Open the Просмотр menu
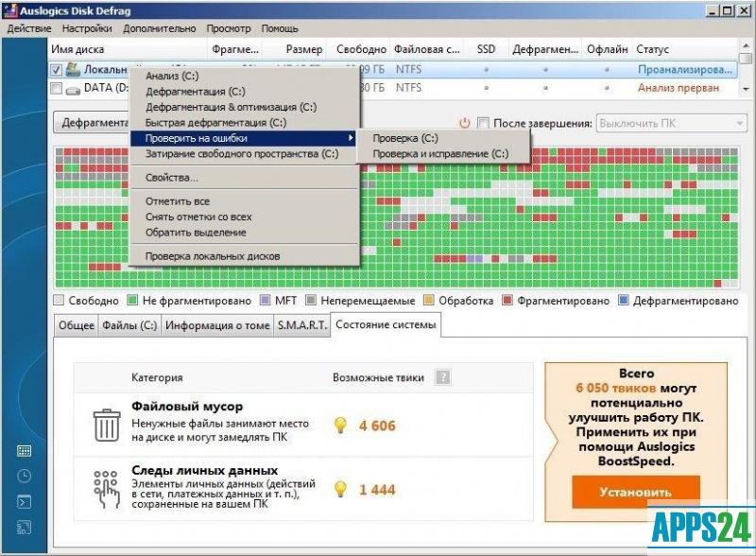The height and width of the screenshot is (556, 756). [x=229, y=28]
